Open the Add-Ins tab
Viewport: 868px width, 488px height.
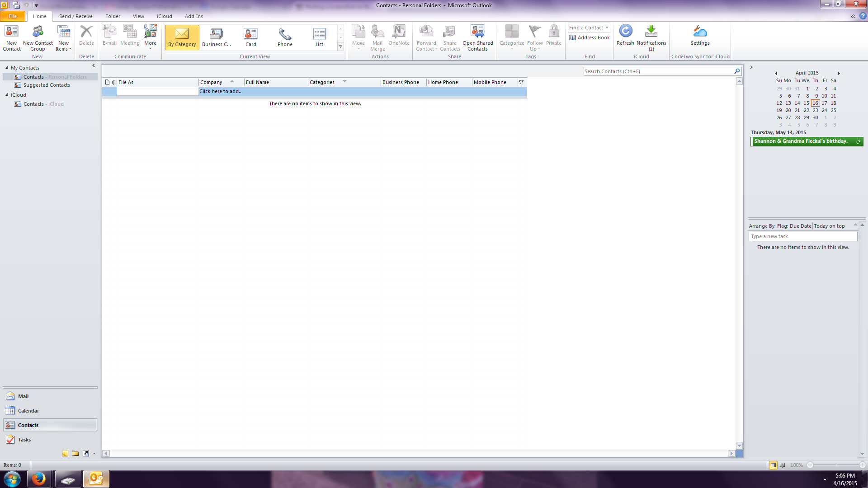click(x=193, y=16)
